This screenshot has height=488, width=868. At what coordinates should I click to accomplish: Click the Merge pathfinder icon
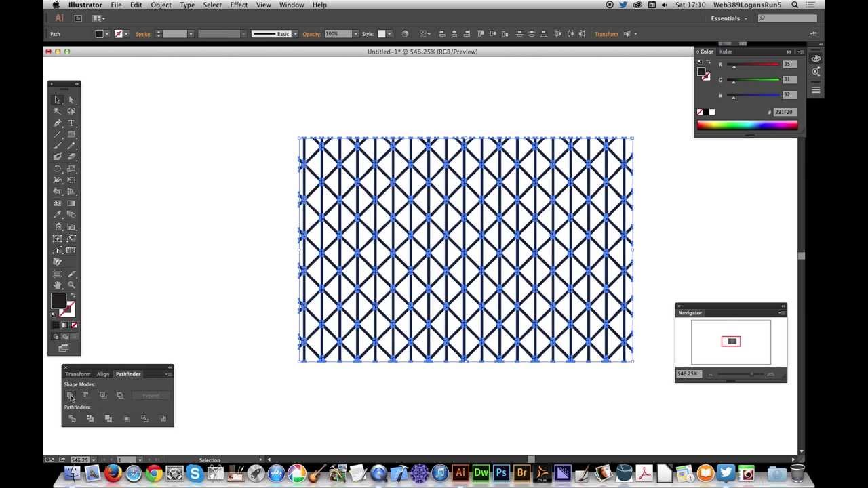[108, 419]
